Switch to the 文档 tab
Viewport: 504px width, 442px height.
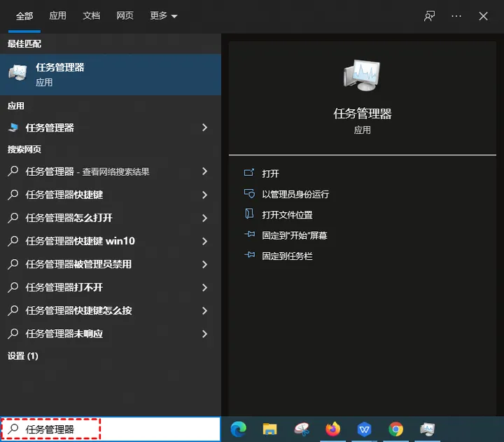click(x=91, y=15)
